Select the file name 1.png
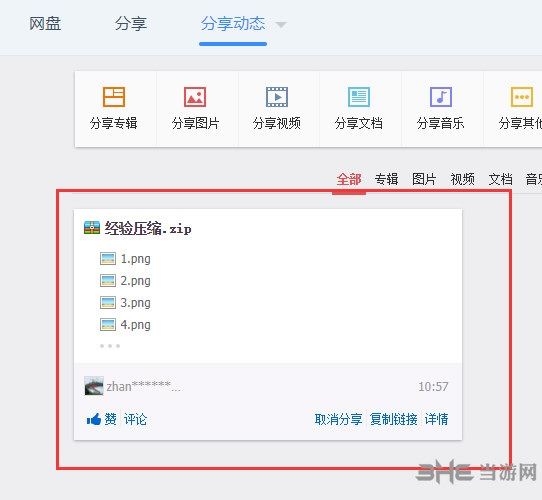Image resolution: width=542 pixels, height=500 pixels. click(136, 259)
